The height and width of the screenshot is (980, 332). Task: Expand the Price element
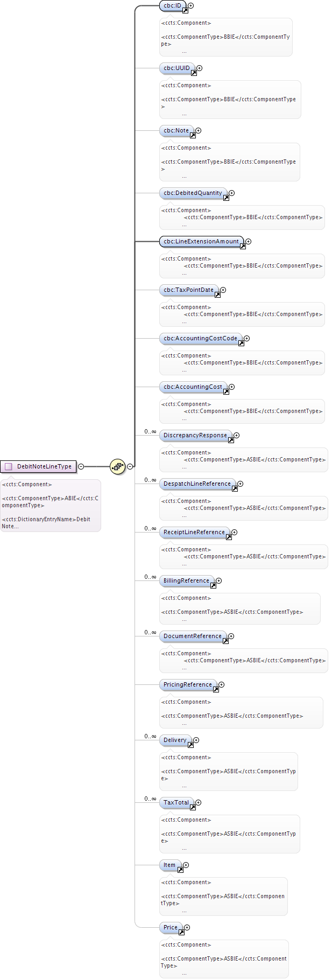coord(187,927)
